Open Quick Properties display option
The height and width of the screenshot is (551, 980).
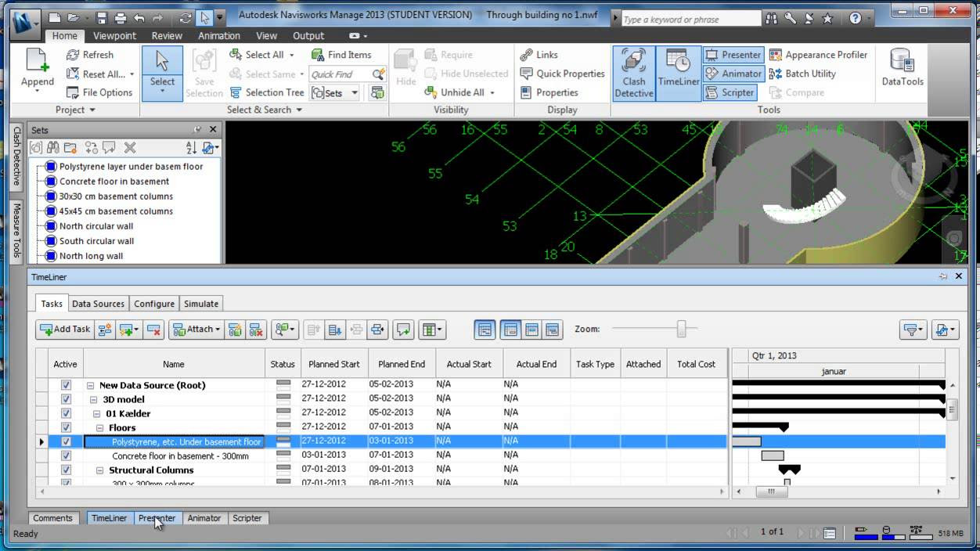pyautogui.click(x=562, y=74)
